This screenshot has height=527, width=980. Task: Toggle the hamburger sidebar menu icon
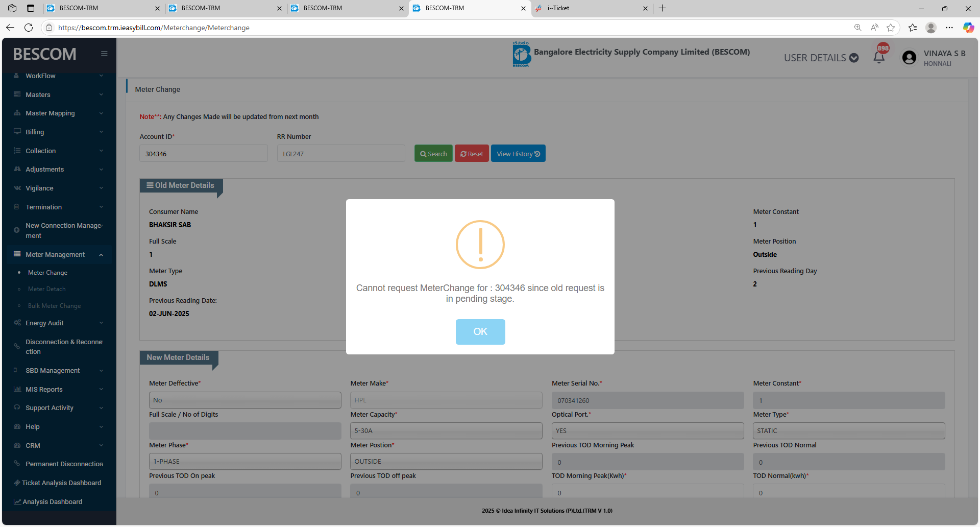pyautogui.click(x=104, y=54)
